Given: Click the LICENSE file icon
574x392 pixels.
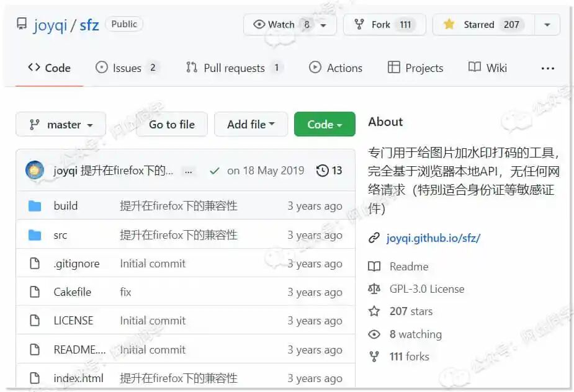Looking at the screenshot, I should [35, 320].
